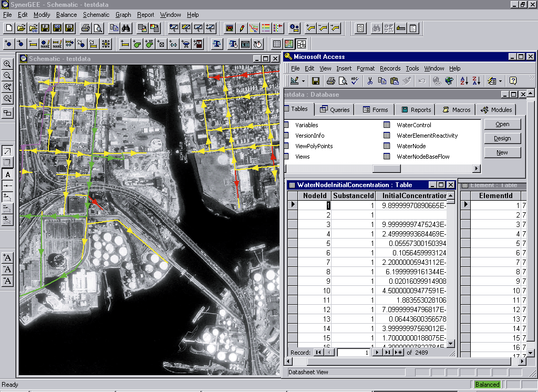
Task: Open the Schematic menu in SynerGEE
Action: 96,15
